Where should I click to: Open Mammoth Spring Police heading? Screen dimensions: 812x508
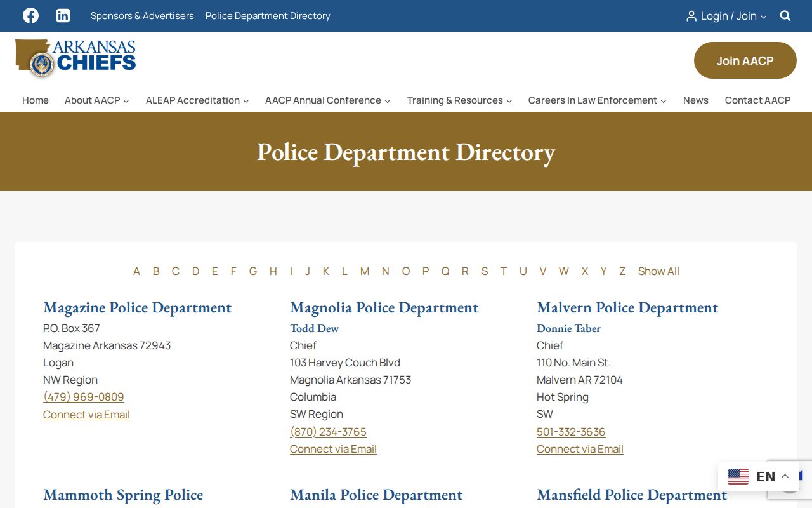[x=123, y=495]
